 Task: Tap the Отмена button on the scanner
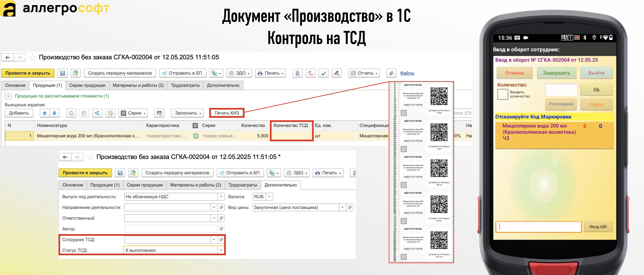pyautogui.click(x=514, y=73)
